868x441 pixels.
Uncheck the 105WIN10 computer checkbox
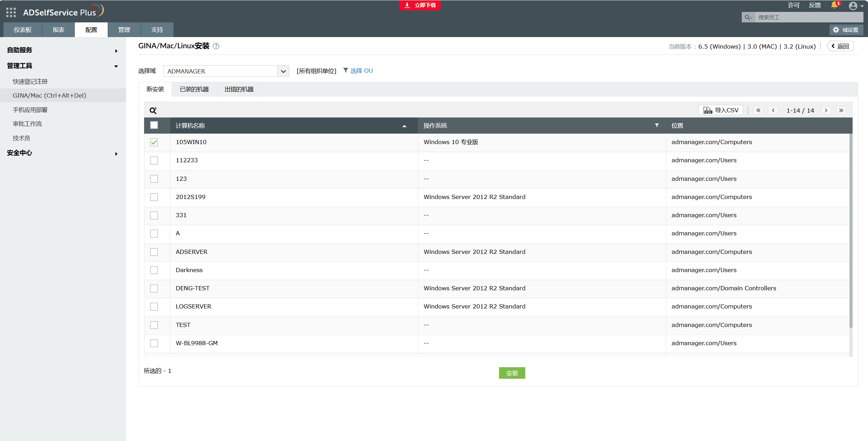tap(154, 142)
